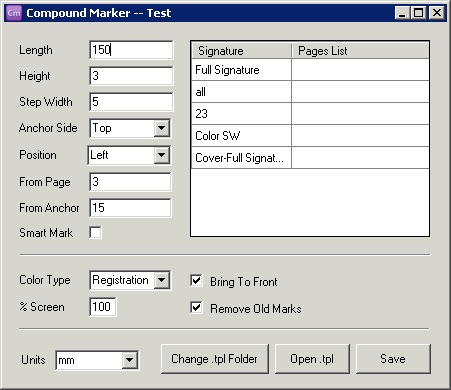Open the Units dropdown showing mm
The width and height of the screenshot is (451, 390).
coord(129,360)
